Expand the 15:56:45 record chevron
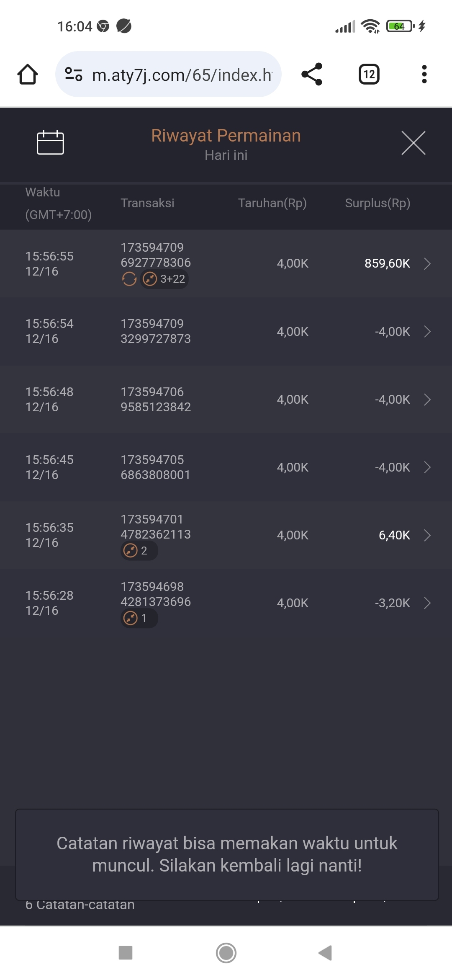Image resolution: width=452 pixels, height=980 pixels. point(427,467)
